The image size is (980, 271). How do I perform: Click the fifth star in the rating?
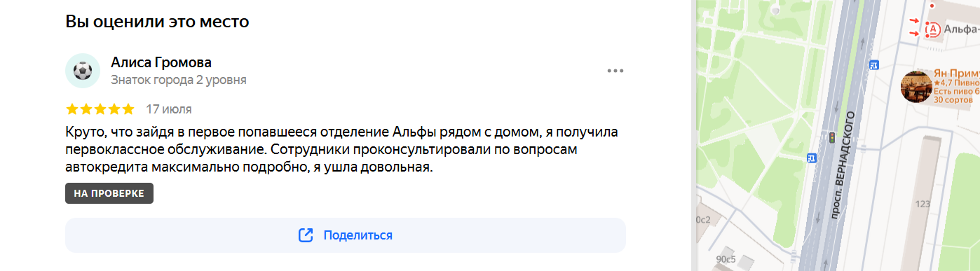coord(128,109)
